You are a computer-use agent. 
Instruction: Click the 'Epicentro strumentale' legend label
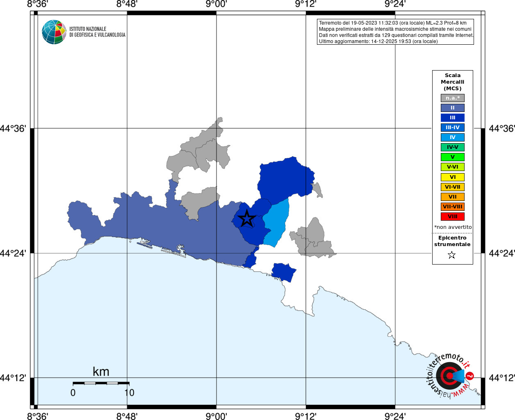click(452, 241)
